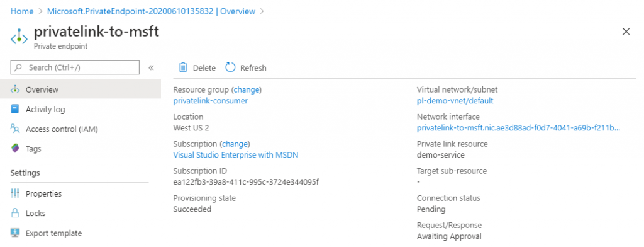644x247 pixels.
Task: Click the Tags icon in sidebar
Action: (15, 149)
